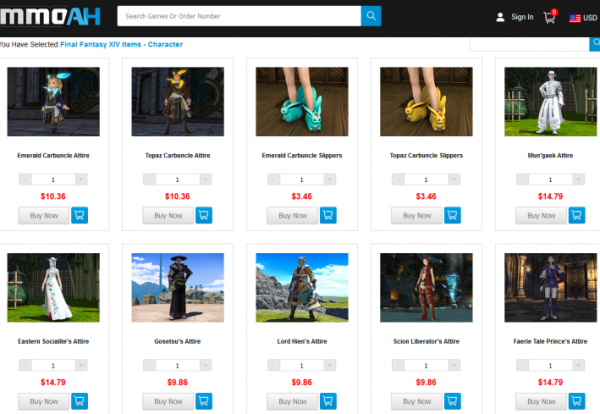
Task: Open Topaz Carbuncle Slippers product image
Action: coord(426,101)
